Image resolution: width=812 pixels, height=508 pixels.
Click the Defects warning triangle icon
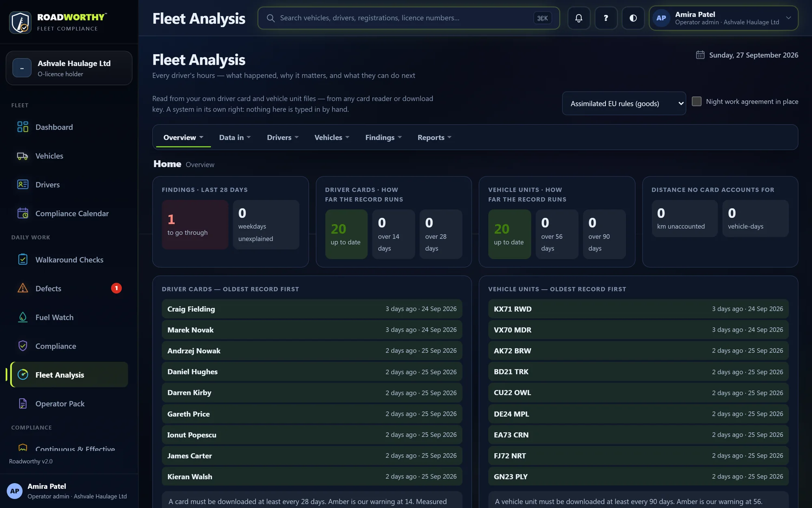coord(23,288)
